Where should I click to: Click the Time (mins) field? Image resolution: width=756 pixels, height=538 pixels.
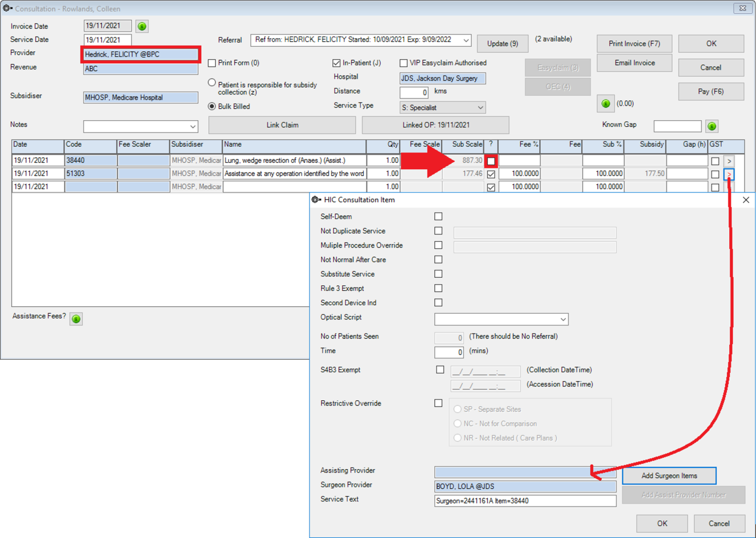[x=449, y=352]
